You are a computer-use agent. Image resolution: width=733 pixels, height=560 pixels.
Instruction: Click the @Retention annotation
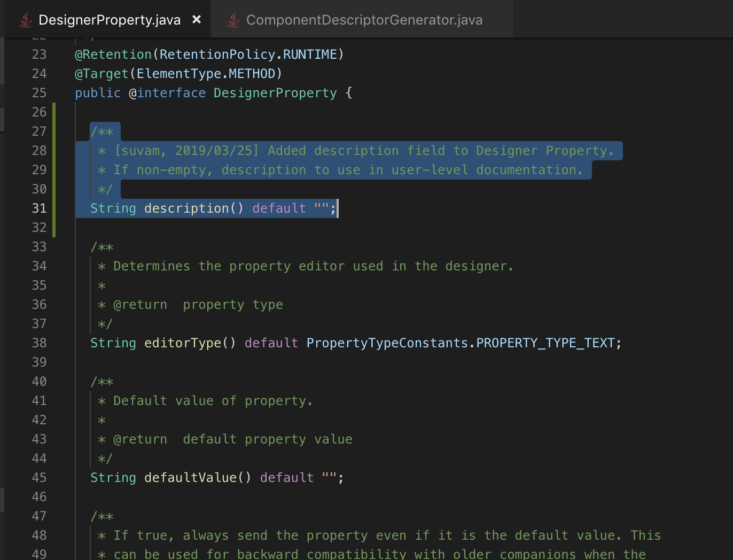click(x=113, y=54)
